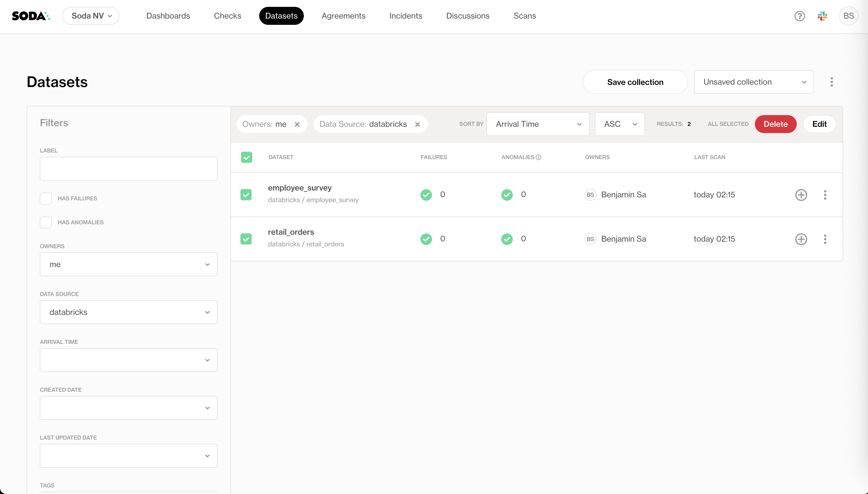Click the SODA logo
868x494 pixels.
[x=31, y=16]
